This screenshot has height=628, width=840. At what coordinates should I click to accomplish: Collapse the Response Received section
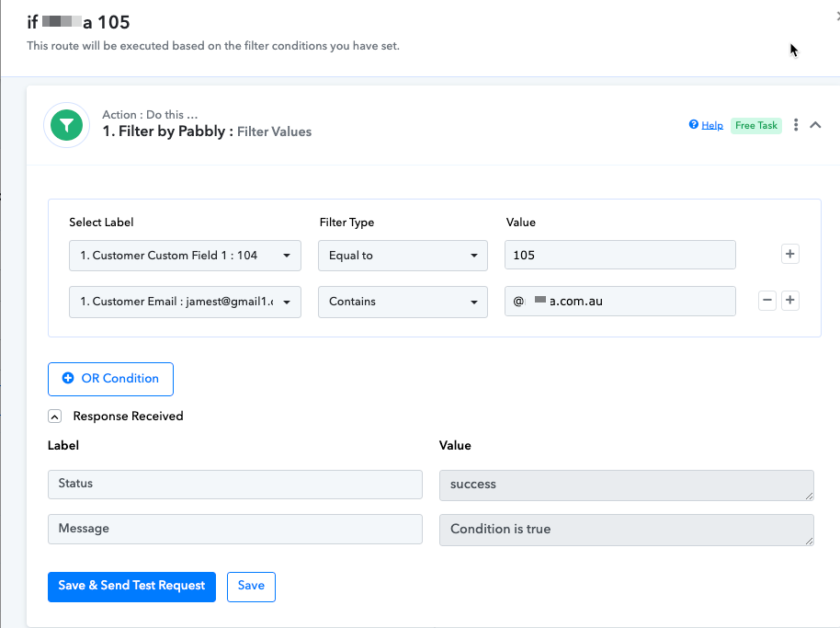pyautogui.click(x=54, y=417)
